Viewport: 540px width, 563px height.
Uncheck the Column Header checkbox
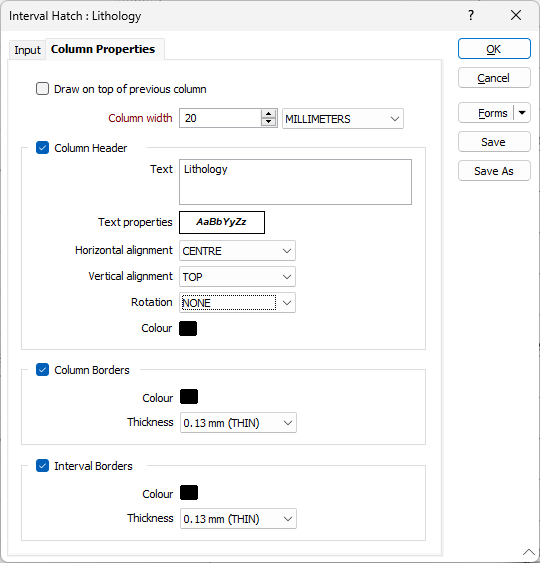(42, 148)
